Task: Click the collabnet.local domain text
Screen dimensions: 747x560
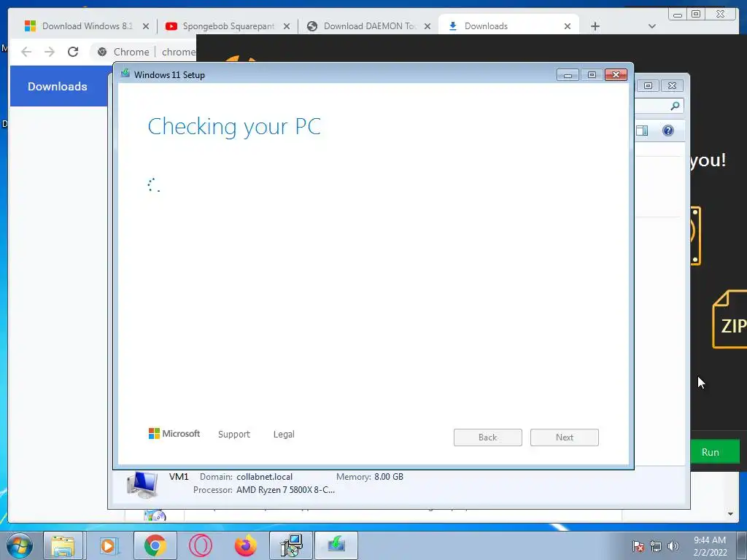Action: coord(264,477)
